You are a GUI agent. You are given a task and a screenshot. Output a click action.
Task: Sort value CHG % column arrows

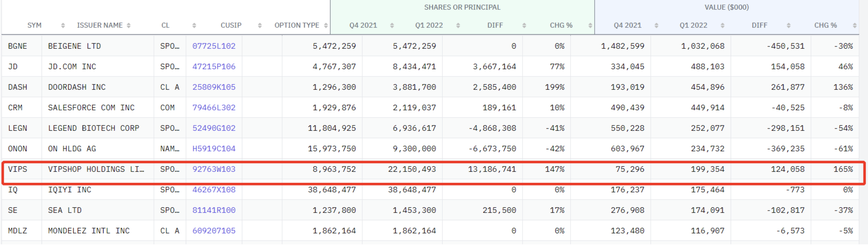coord(854,26)
